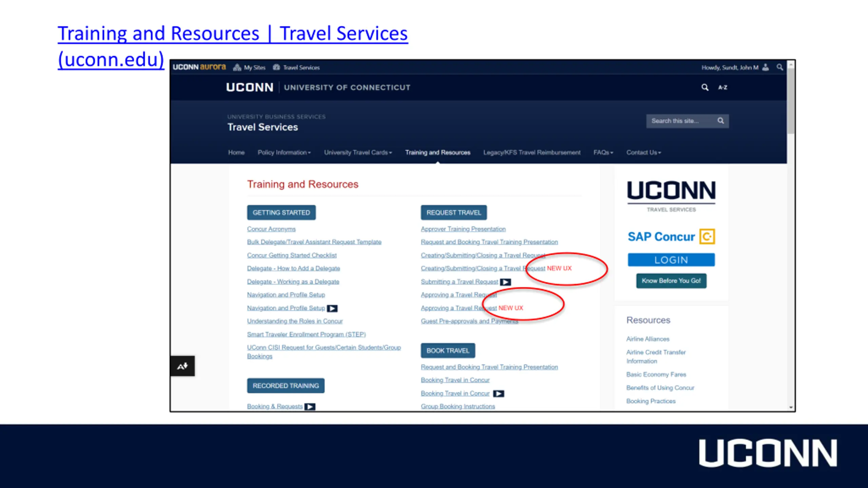
Task: Expand the University Travel Cards dropdown
Action: point(358,152)
